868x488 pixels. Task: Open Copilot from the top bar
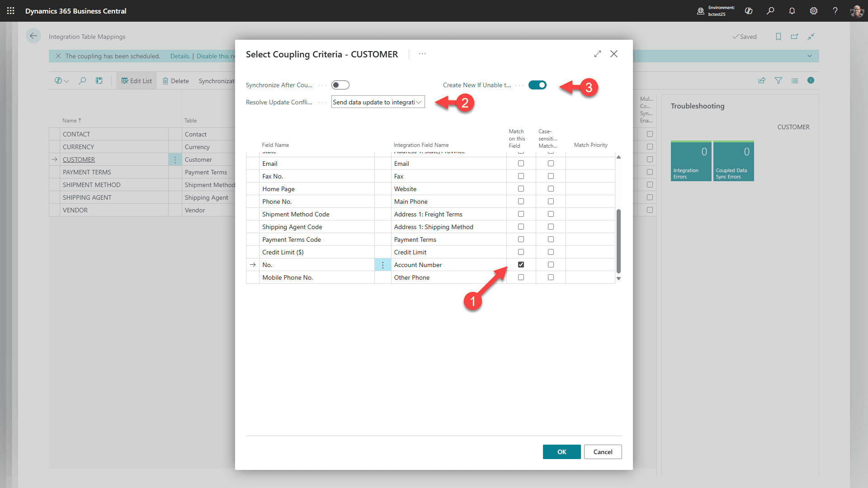click(x=749, y=11)
